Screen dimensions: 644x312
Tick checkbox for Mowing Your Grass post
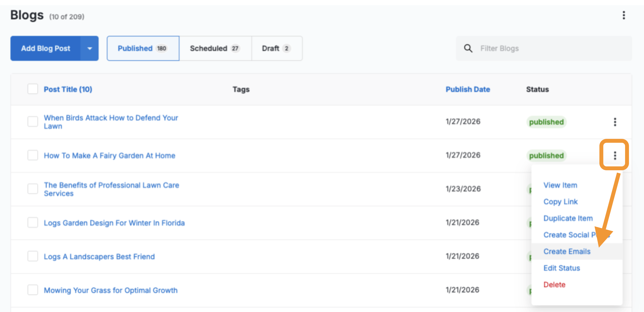click(33, 290)
